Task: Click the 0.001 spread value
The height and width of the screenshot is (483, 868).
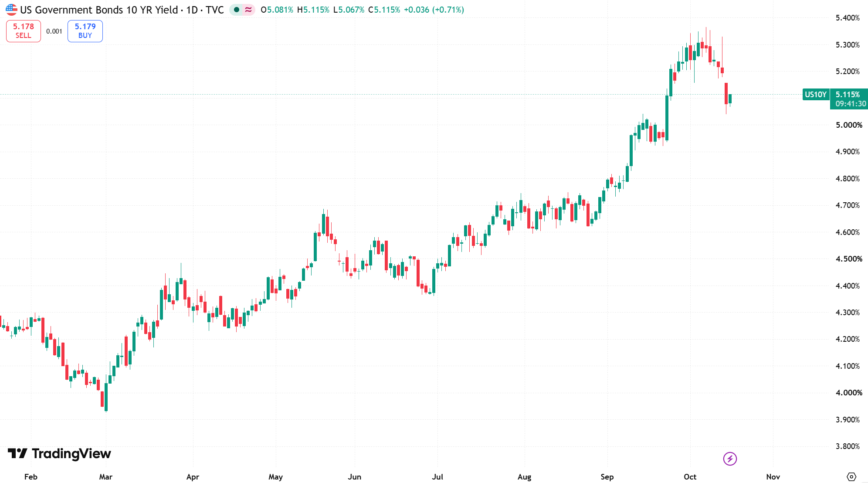Action: [x=54, y=31]
